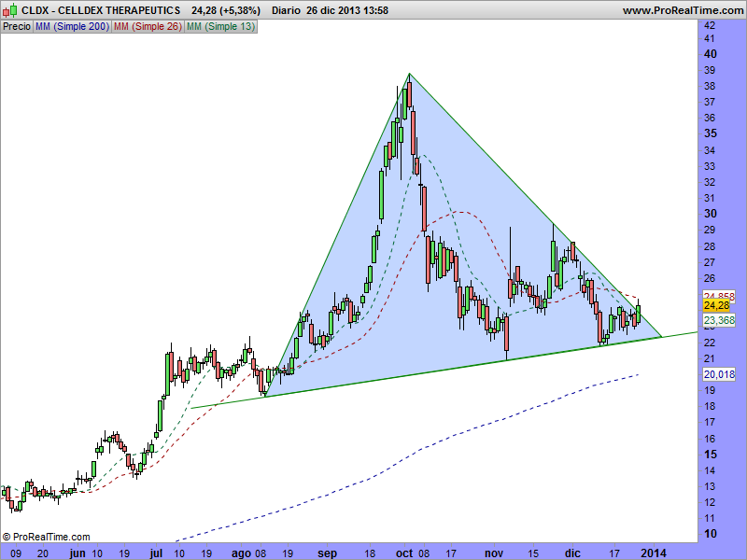Click the last green candlestick in December
The height and width of the screenshot is (560, 747).
639,314
